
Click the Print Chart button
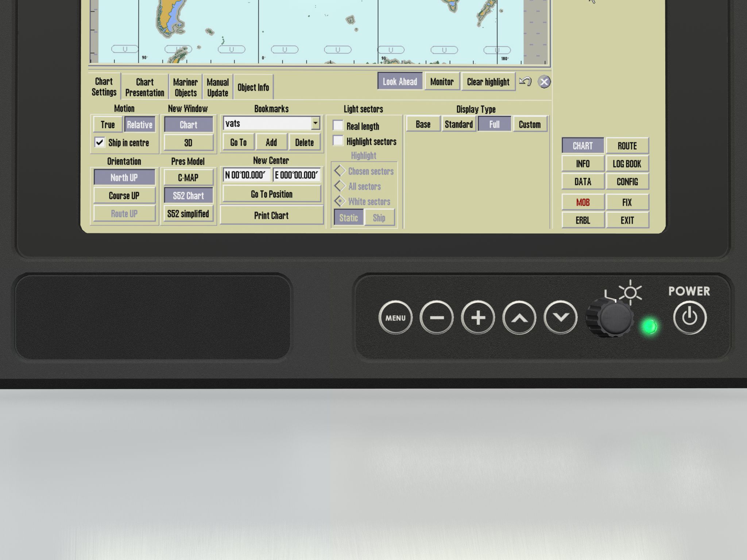tap(271, 215)
